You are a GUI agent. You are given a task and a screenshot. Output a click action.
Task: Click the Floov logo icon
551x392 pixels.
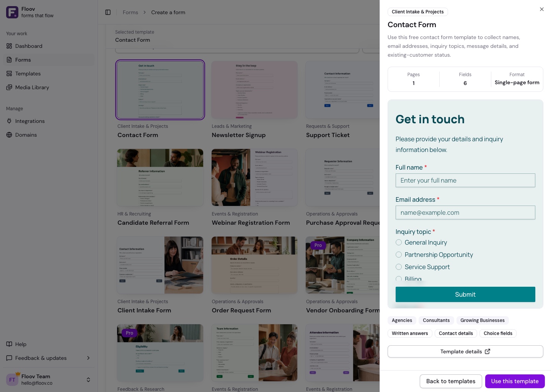pos(12,12)
